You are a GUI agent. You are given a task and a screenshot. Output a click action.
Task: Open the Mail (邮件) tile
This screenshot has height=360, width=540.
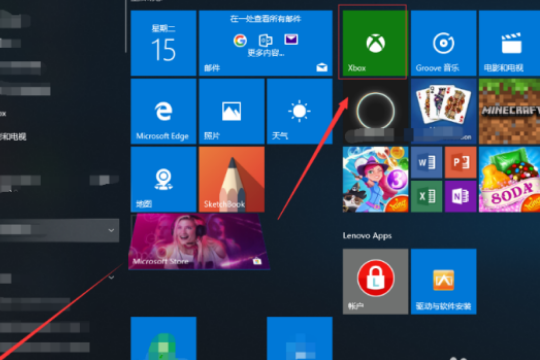(266, 43)
